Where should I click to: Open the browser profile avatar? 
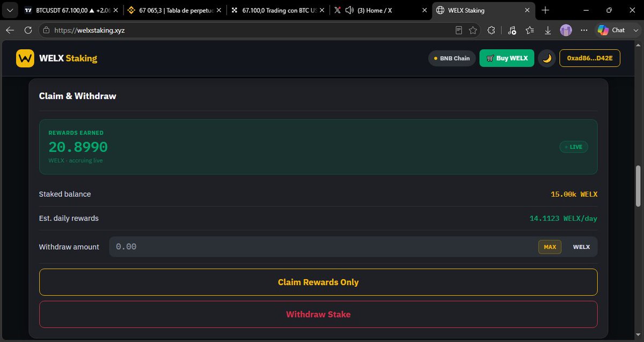[566, 31]
